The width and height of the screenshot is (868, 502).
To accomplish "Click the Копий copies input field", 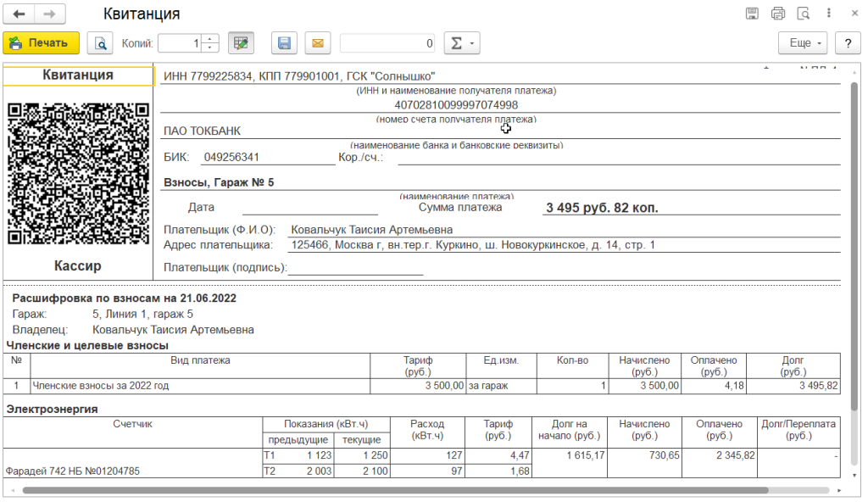I will coord(180,43).
